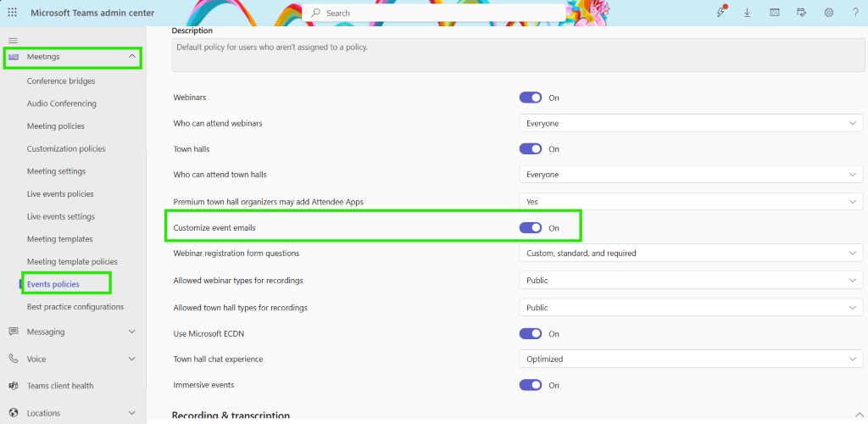
Task: Turn off the Use Microsoft ECDN toggle
Action: tap(531, 334)
